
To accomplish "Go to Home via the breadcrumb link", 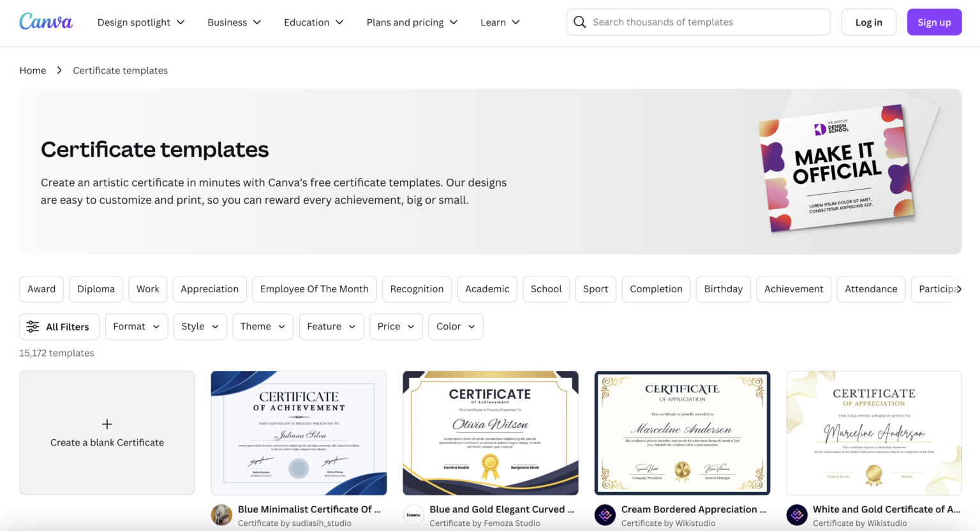I will pos(33,70).
